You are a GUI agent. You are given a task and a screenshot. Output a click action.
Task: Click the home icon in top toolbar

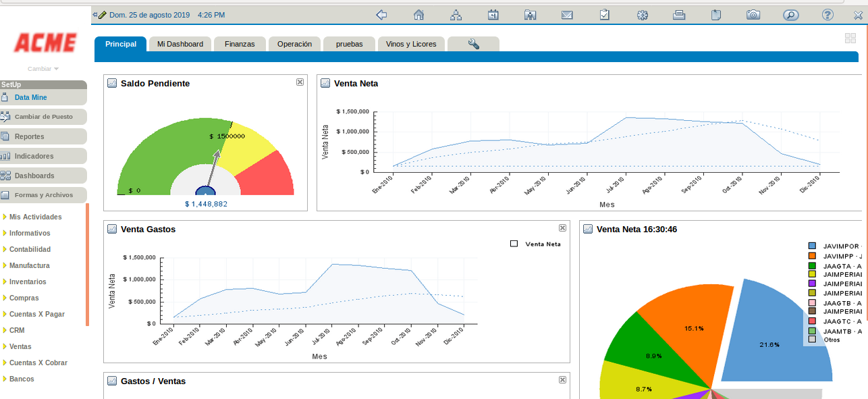click(x=419, y=15)
